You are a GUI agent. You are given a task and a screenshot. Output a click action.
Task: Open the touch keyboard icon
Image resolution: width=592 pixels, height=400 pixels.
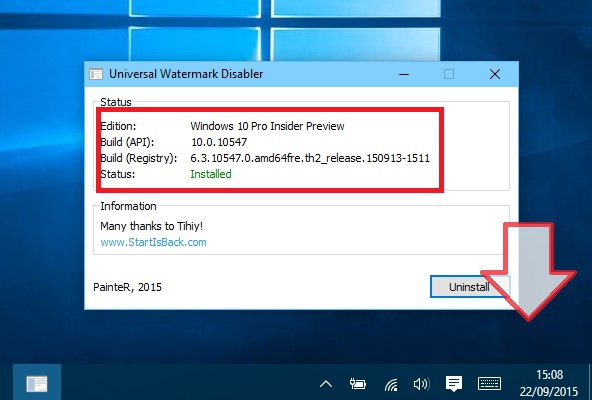pos(489,384)
